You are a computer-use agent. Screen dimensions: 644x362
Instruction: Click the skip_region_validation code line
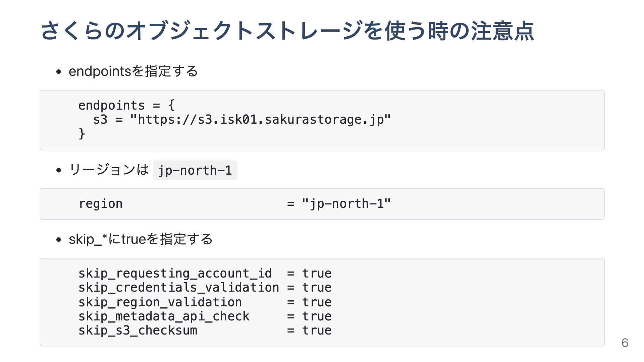[x=160, y=302]
